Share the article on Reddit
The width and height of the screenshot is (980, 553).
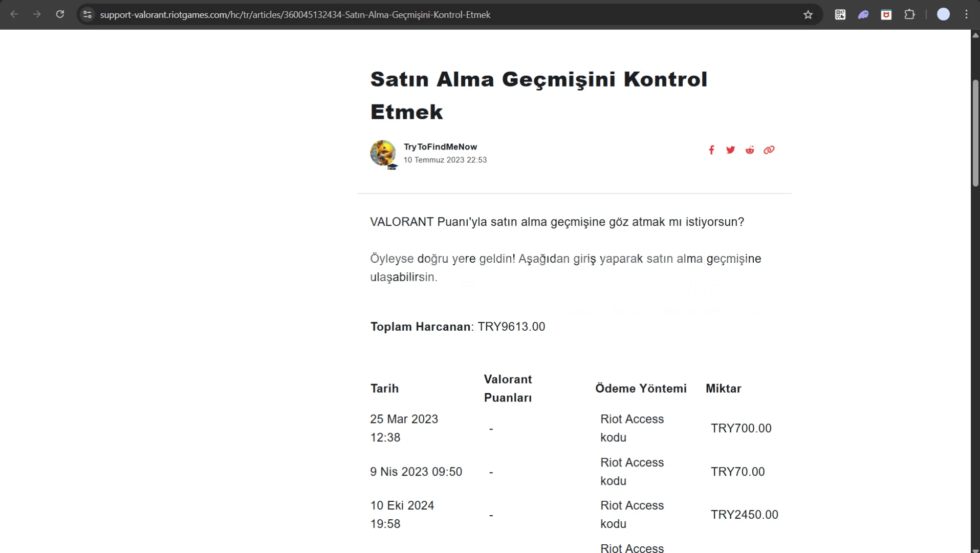(750, 150)
